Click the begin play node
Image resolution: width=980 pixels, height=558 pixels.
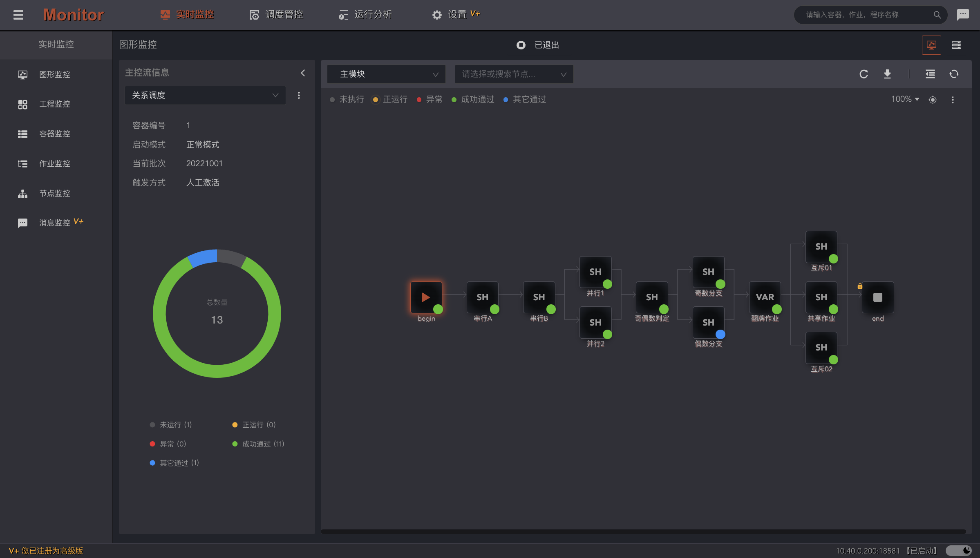tap(426, 297)
